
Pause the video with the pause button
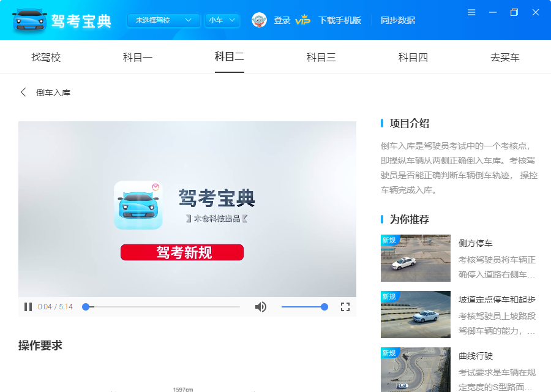[x=28, y=307]
